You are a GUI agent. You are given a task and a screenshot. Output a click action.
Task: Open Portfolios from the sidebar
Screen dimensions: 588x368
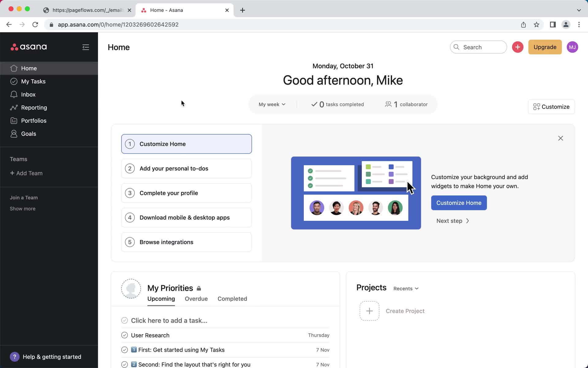pyautogui.click(x=49, y=121)
